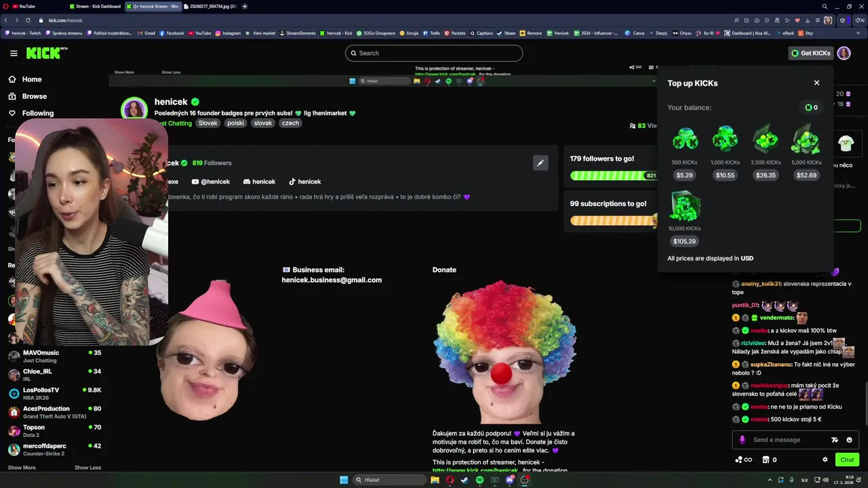Open Windows Start menu
868x488 pixels.
(x=344, y=480)
